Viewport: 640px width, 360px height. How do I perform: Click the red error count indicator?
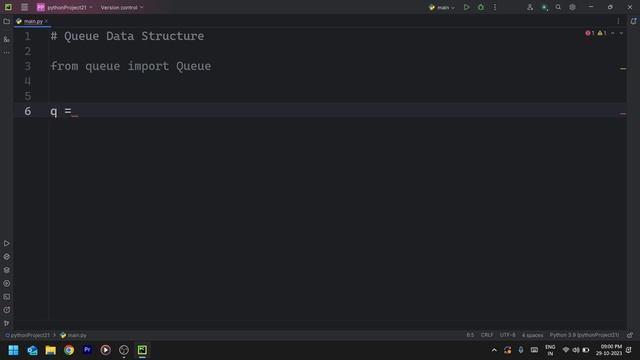589,33
